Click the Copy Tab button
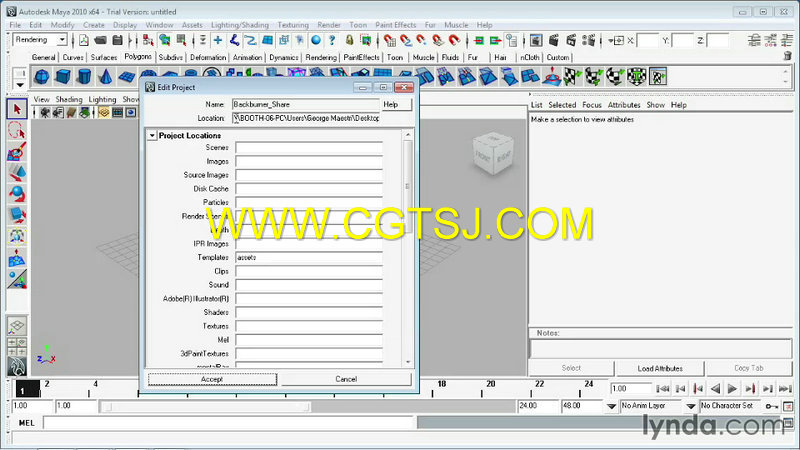 click(748, 368)
